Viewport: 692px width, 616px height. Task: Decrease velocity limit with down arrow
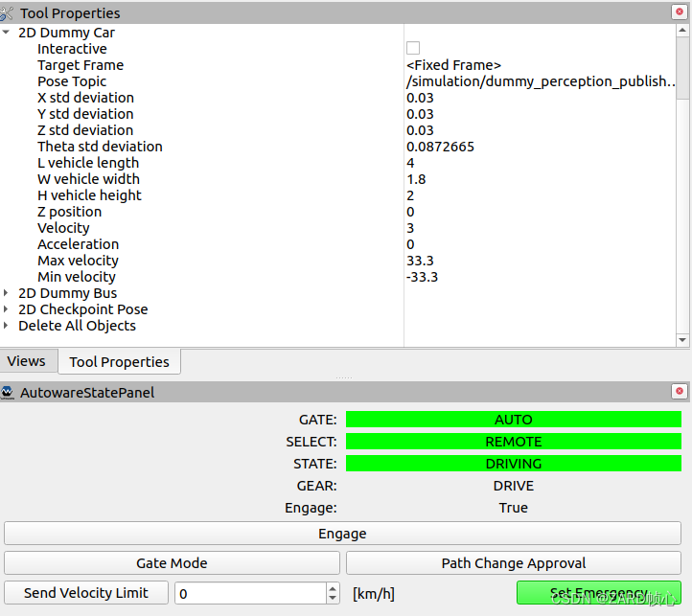pos(333,599)
